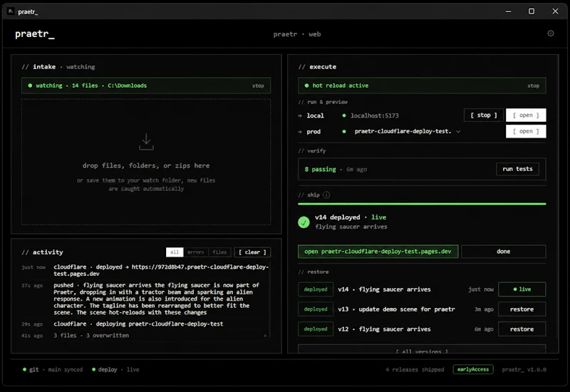The image size is (570, 392).
Task: Click the main synced git status
Action: coord(66,369)
